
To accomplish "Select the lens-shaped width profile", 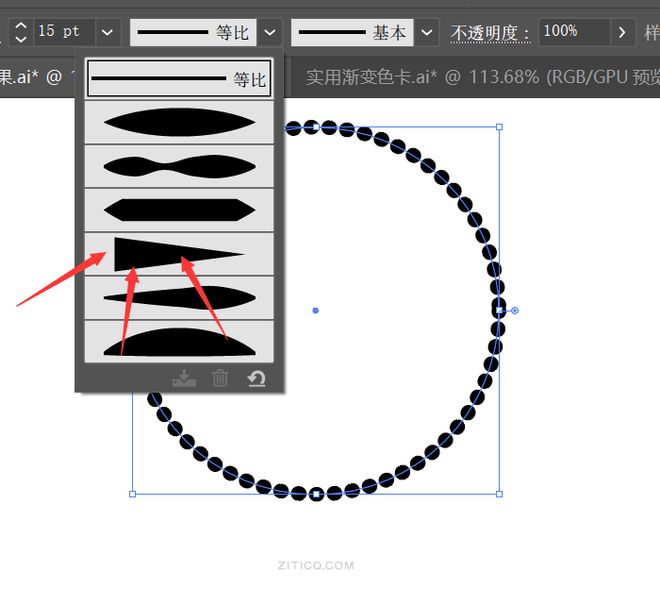I will coord(179,122).
